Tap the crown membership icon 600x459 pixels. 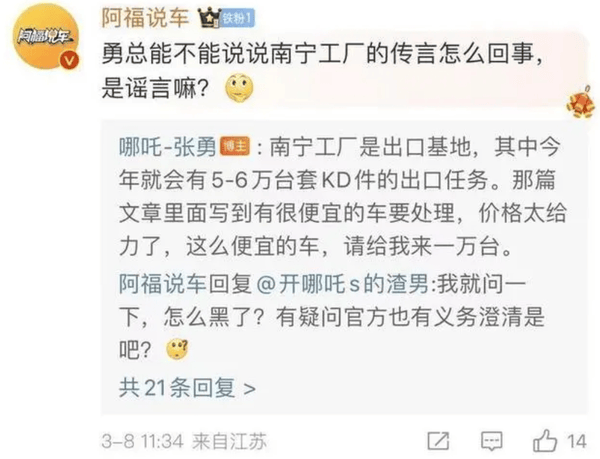pos(209,17)
